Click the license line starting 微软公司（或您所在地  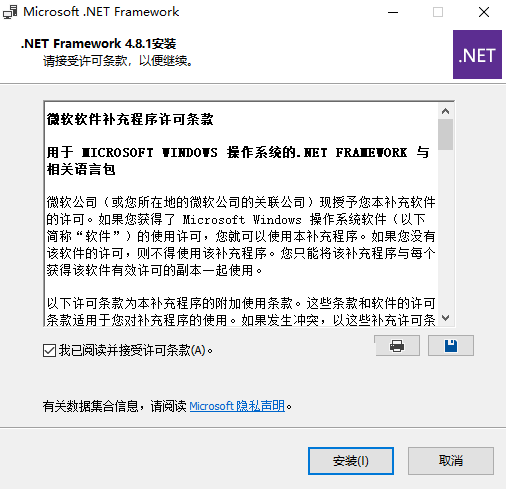pos(241,202)
